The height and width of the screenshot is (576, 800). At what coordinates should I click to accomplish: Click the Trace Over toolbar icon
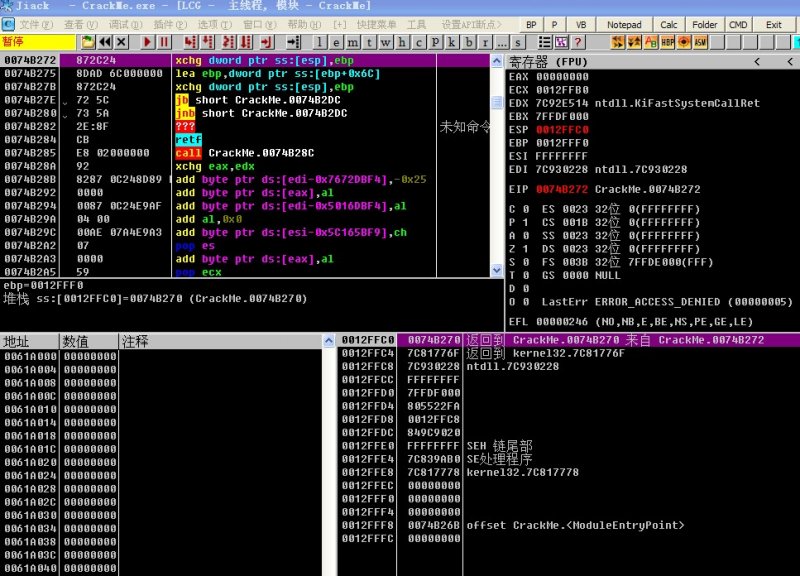(x=246, y=42)
